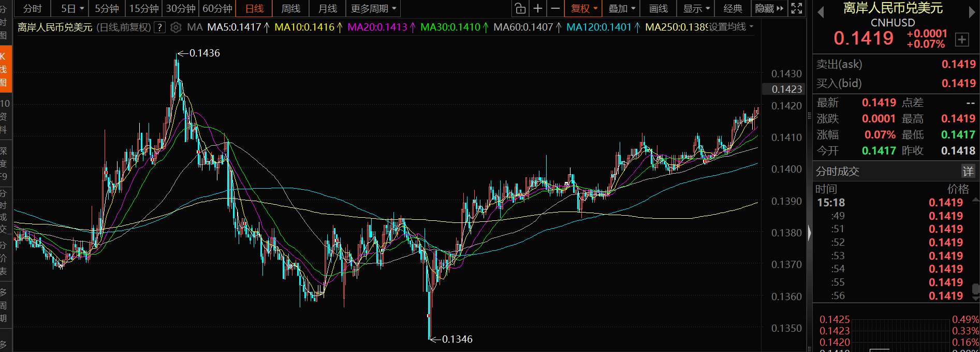
Task: Select the 60分钟 period tab
Action: (217, 8)
